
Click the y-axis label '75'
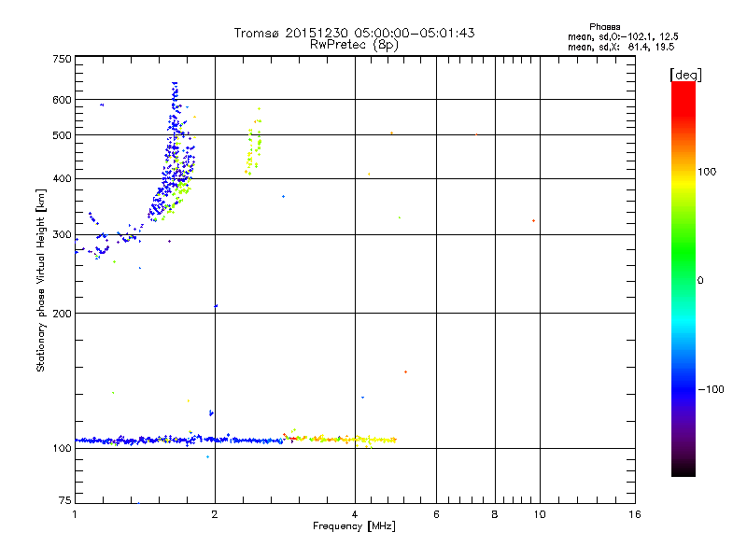point(65,500)
